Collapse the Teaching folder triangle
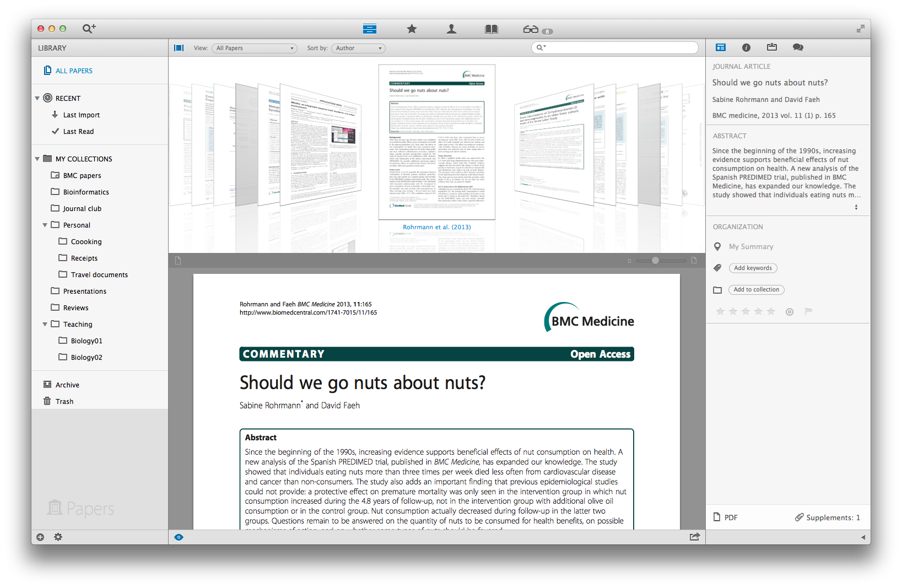Viewport: 902px width, 588px height. coord(45,324)
